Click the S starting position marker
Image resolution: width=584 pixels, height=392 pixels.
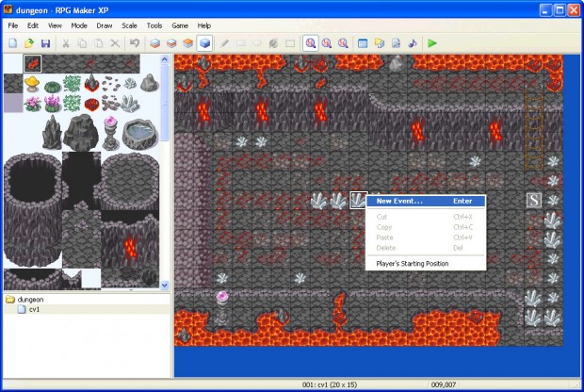tap(534, 201)
